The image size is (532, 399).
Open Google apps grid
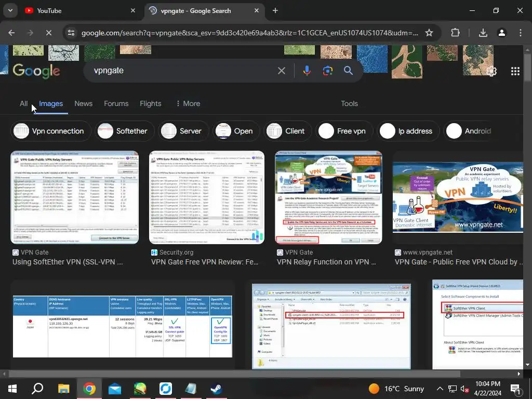point(515,71)
